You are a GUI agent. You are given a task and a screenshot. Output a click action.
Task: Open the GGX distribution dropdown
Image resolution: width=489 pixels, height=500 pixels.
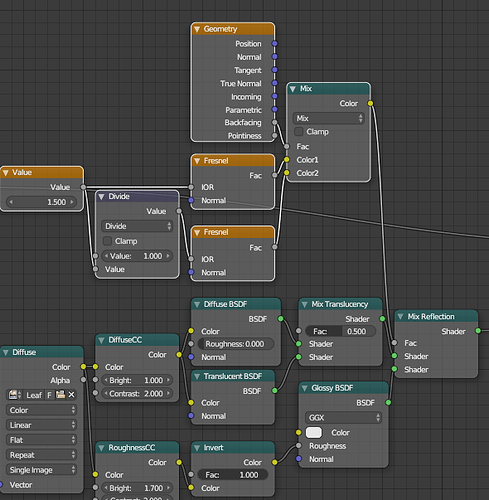point(343,417)
